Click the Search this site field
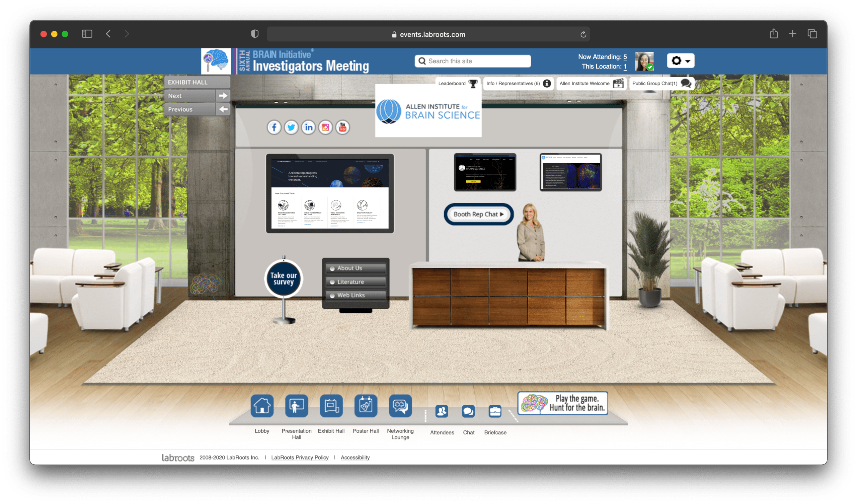857x504 pixels. pyautogui.click(x=473, y=61)
